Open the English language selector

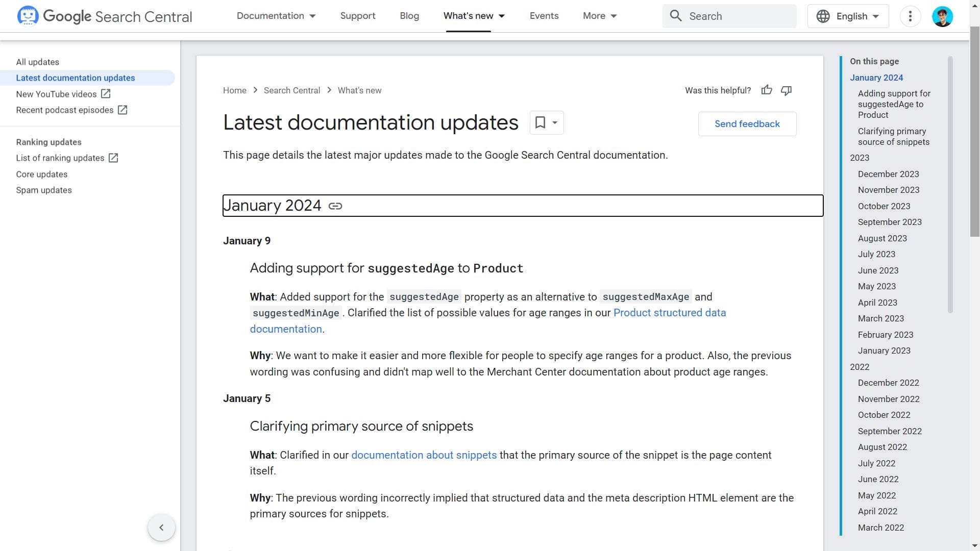pos(848,16)
